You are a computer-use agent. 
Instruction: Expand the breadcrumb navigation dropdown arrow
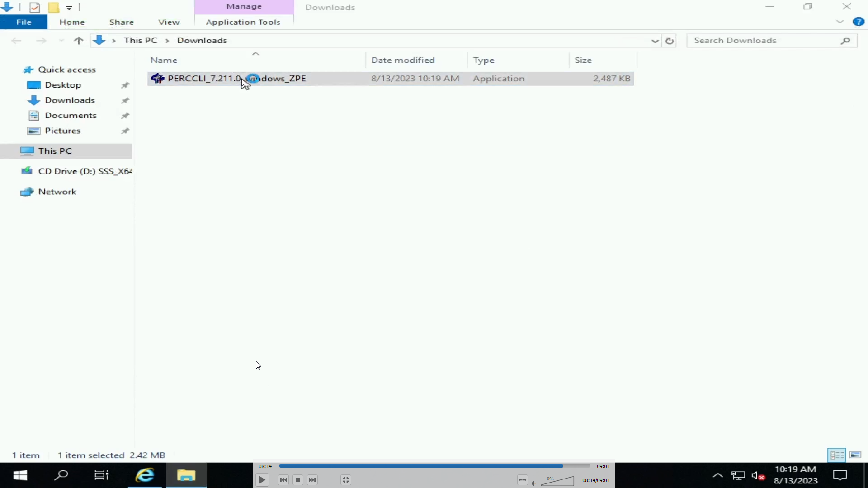click(655, 40)
